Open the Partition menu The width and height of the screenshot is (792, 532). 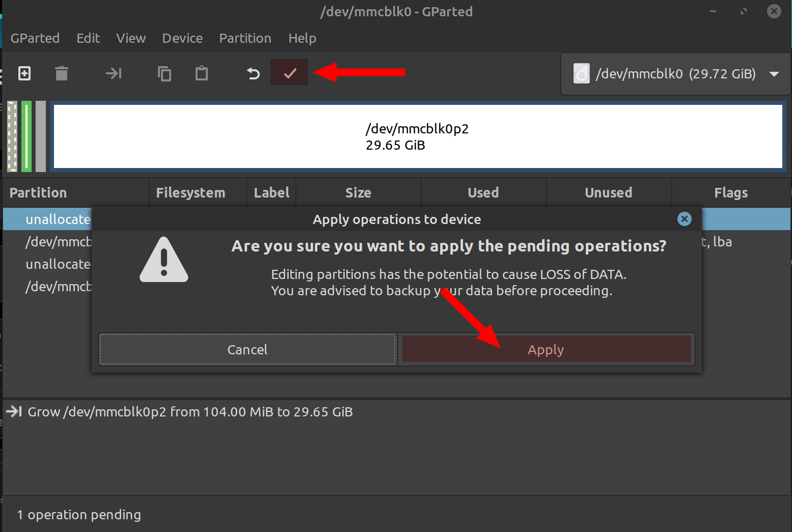coord(245,38)
